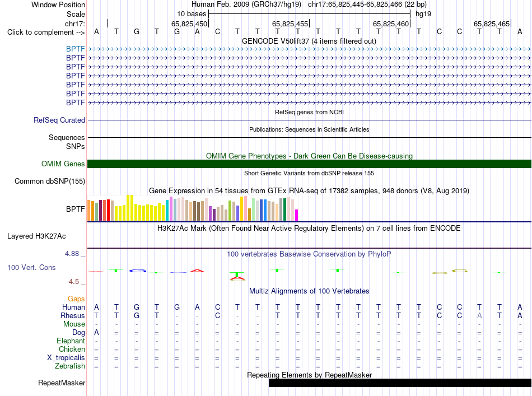
Task: Click the dark green OMIM Genes bar
Action: (309, 164)
